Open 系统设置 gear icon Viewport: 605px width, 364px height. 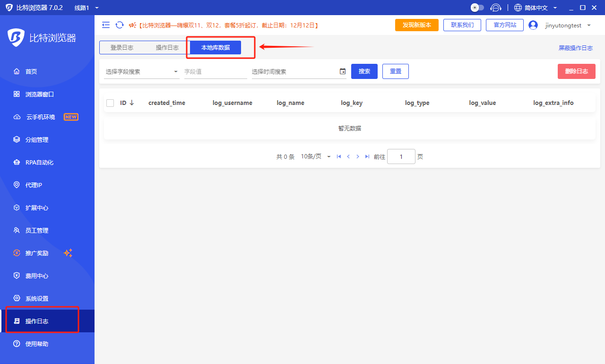click(x=17, y=298)
